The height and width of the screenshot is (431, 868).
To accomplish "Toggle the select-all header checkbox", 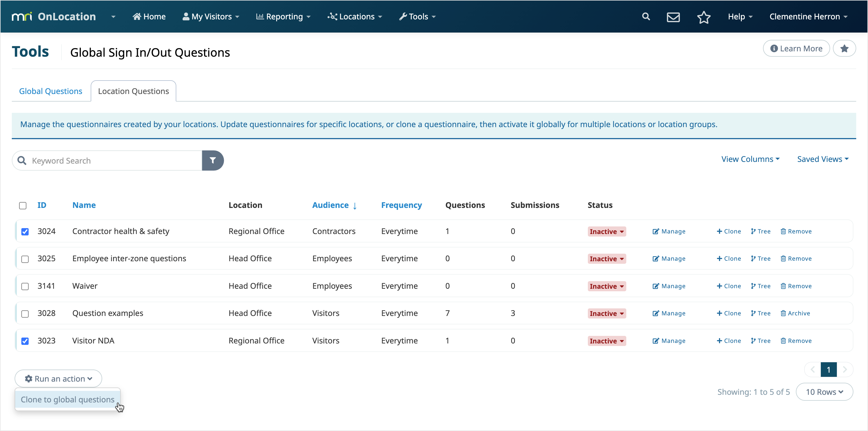I will pos(22,205).
